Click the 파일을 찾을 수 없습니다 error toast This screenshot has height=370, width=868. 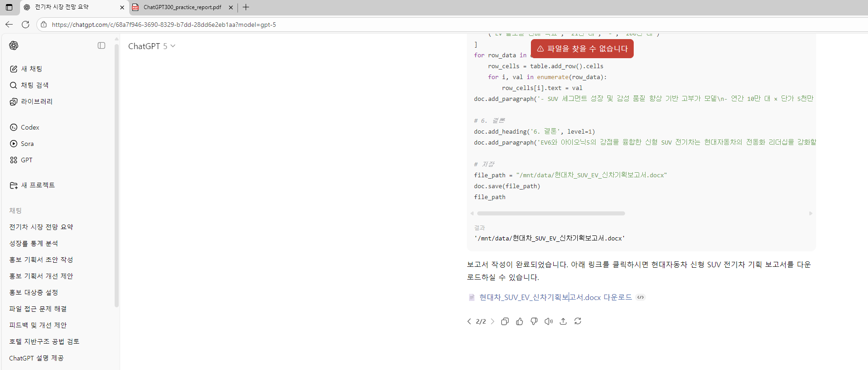[582, 49]
